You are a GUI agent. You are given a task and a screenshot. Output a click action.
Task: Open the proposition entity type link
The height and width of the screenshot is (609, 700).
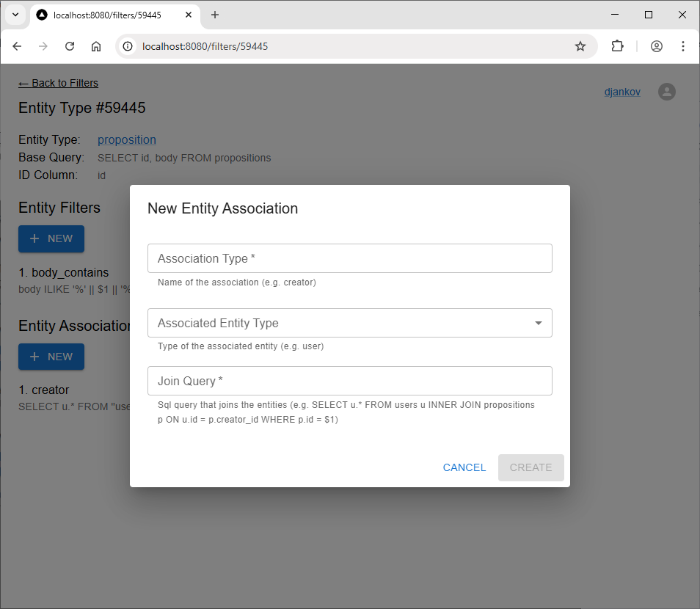point(127,139)
